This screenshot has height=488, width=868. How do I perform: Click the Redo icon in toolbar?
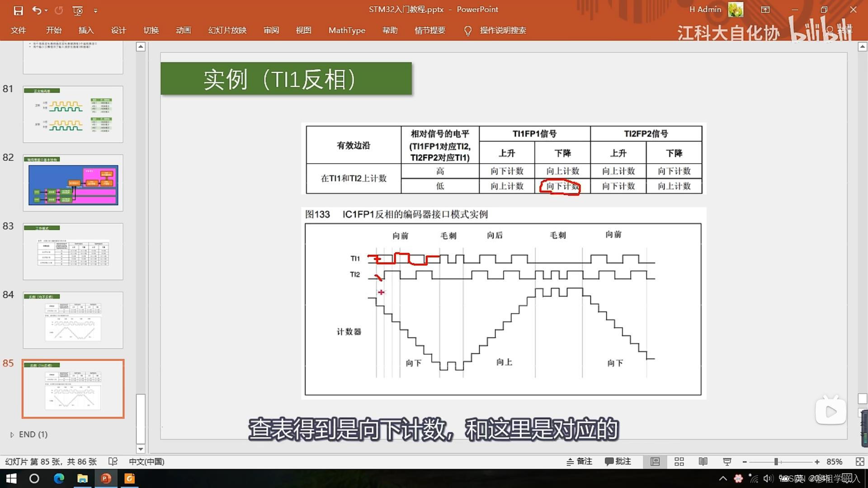(x=58, y=9)
